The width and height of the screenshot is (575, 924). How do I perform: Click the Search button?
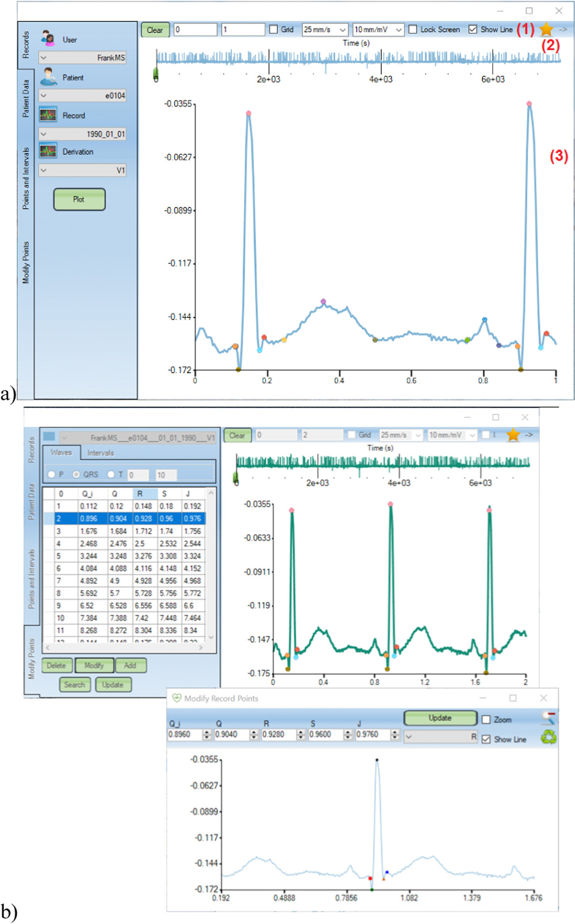pyautogui.click(x=75, y=685)
